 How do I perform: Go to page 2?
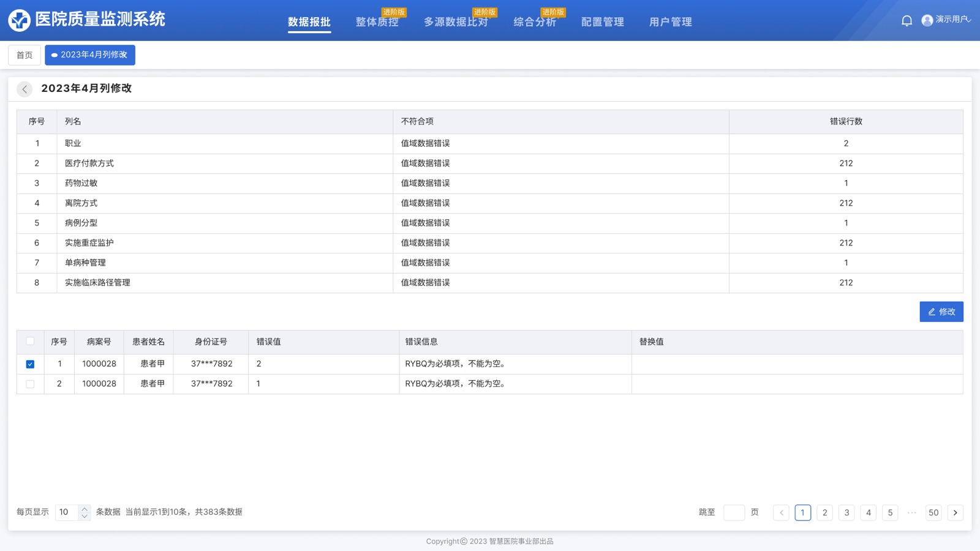tap(825, 512)
